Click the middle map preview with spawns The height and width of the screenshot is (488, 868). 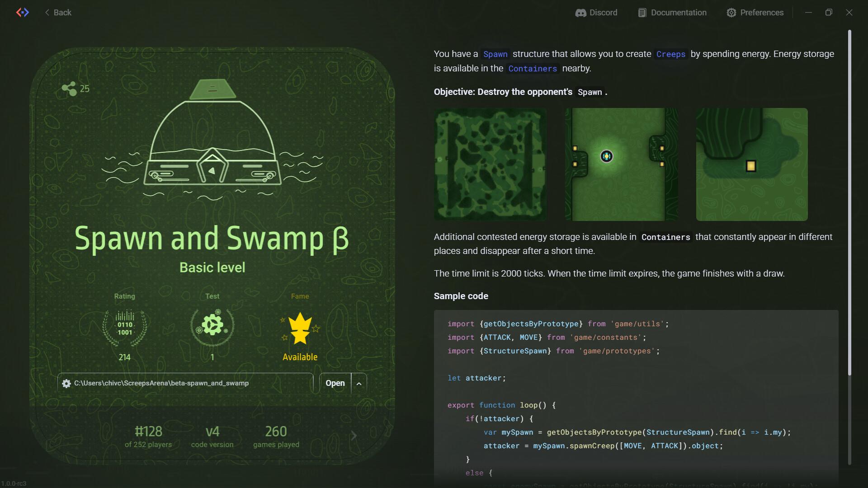pyautogui.click(x=621, y=164)
